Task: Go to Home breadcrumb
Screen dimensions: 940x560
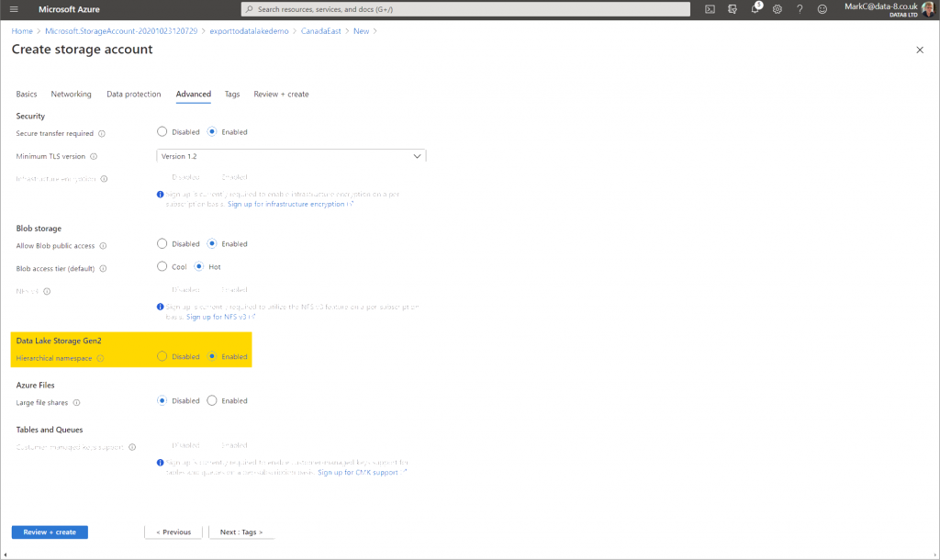Action: [22, 31]
